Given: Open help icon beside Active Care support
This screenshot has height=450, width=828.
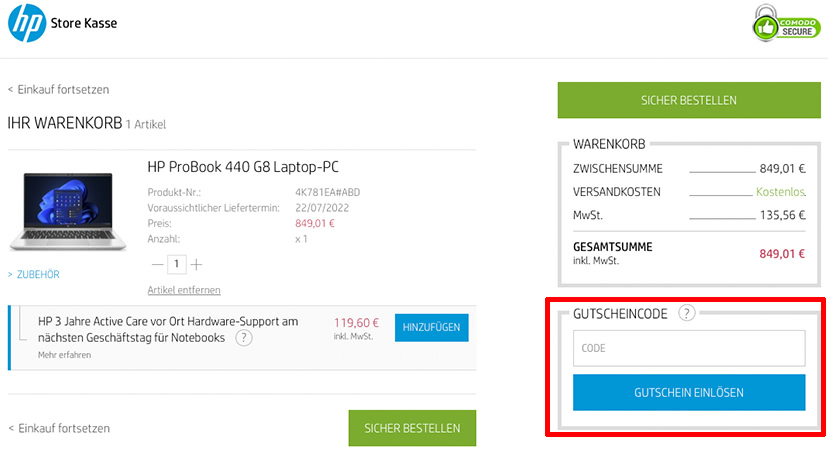Looking at the screenshot, I should (x=243, y=338).
